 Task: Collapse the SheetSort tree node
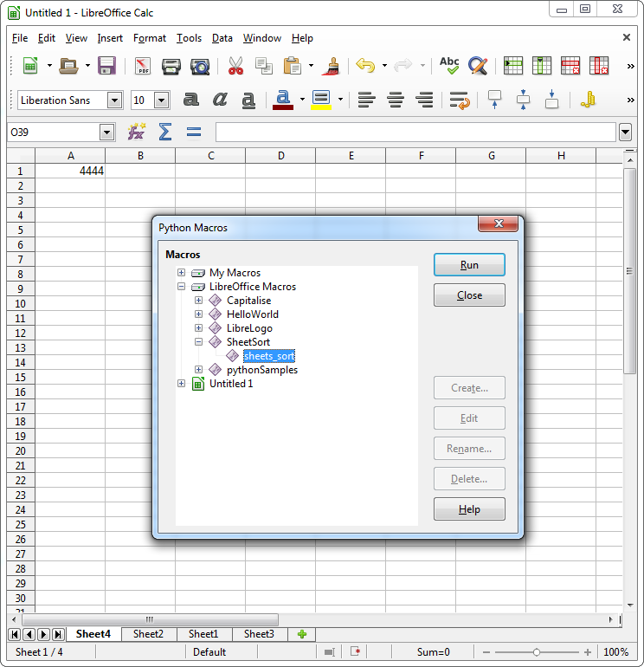pos(199,342)
